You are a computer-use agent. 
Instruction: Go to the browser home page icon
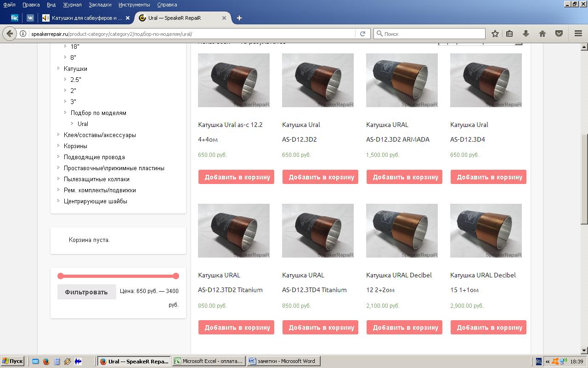click(543, 34)
